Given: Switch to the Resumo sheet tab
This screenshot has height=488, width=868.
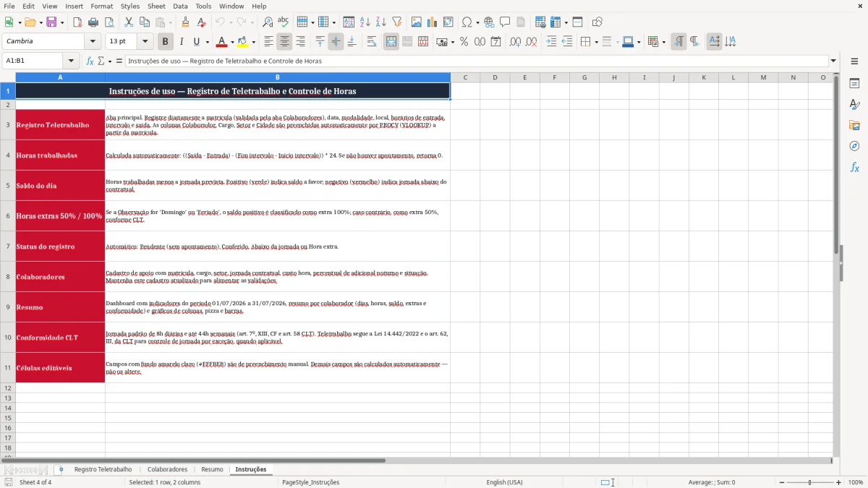Looking at the screenshot, I should 212,469.
